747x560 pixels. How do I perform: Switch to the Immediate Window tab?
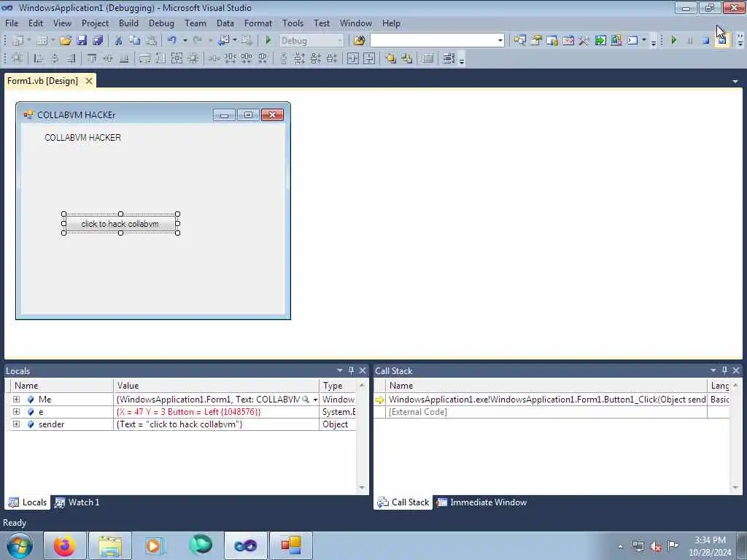point(482,502)
